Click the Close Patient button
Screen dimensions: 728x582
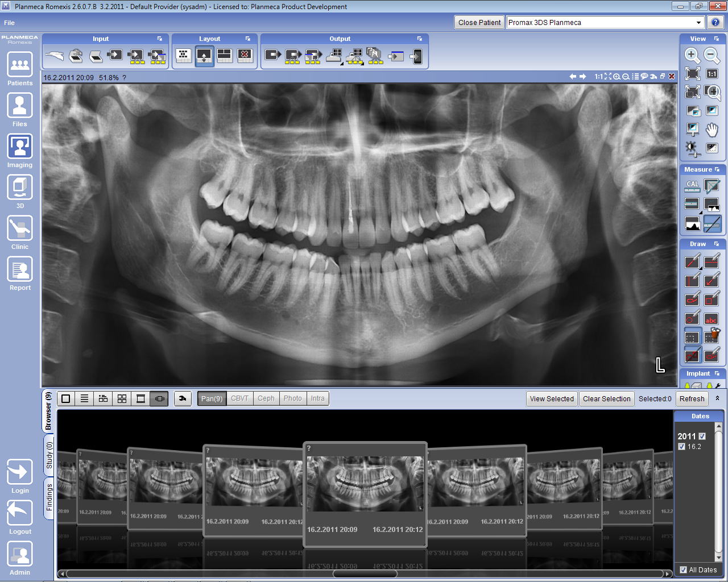[x=479, y=23]
